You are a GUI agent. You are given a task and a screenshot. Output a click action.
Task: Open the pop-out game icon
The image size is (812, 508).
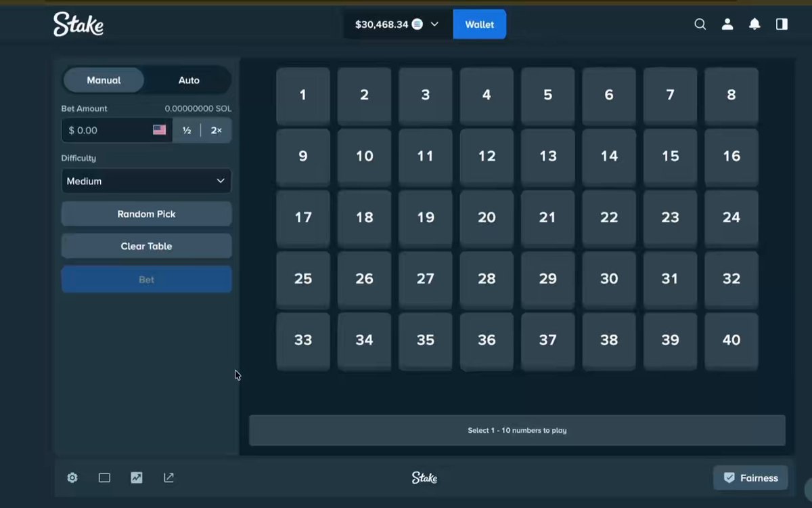(x=168, y=478)
